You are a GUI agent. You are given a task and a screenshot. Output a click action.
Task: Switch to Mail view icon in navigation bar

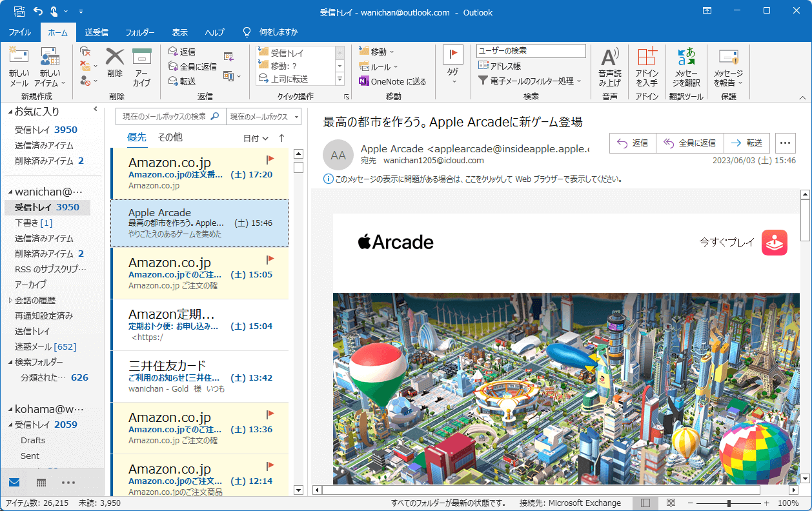14,483
